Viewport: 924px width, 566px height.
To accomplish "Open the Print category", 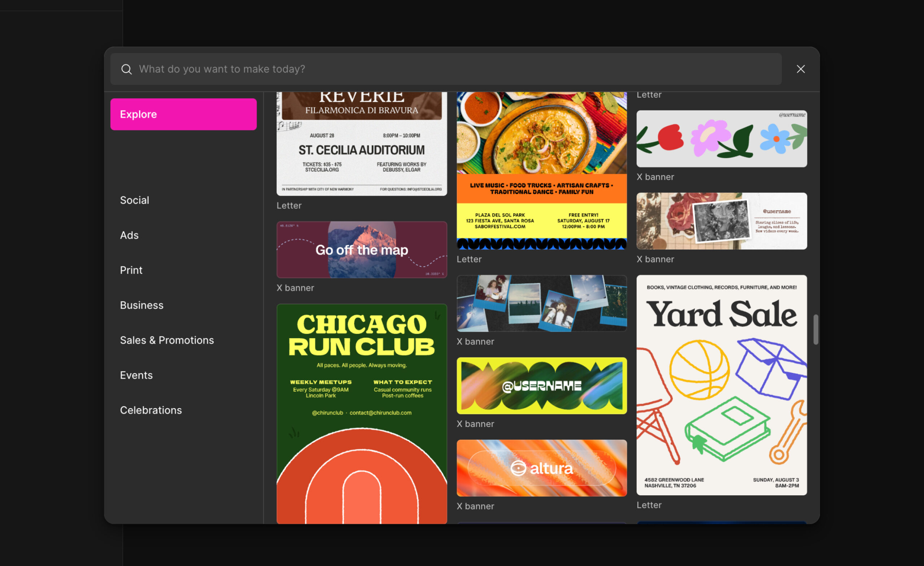I will click(x=131, y=270).
